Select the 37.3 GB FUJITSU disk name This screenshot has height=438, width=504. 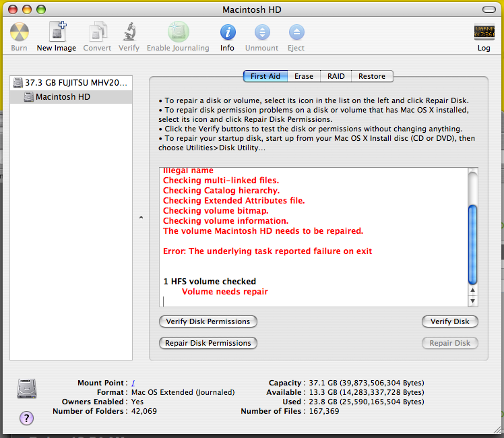tap(76, 83)
